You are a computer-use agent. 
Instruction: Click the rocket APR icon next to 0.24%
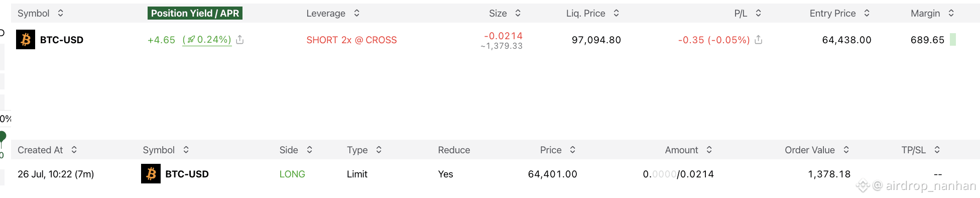click(x=191, y=40)
